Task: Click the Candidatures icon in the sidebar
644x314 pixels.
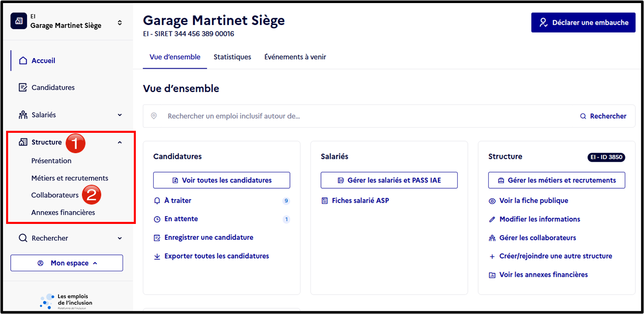Action: click(x=23, y=88)
